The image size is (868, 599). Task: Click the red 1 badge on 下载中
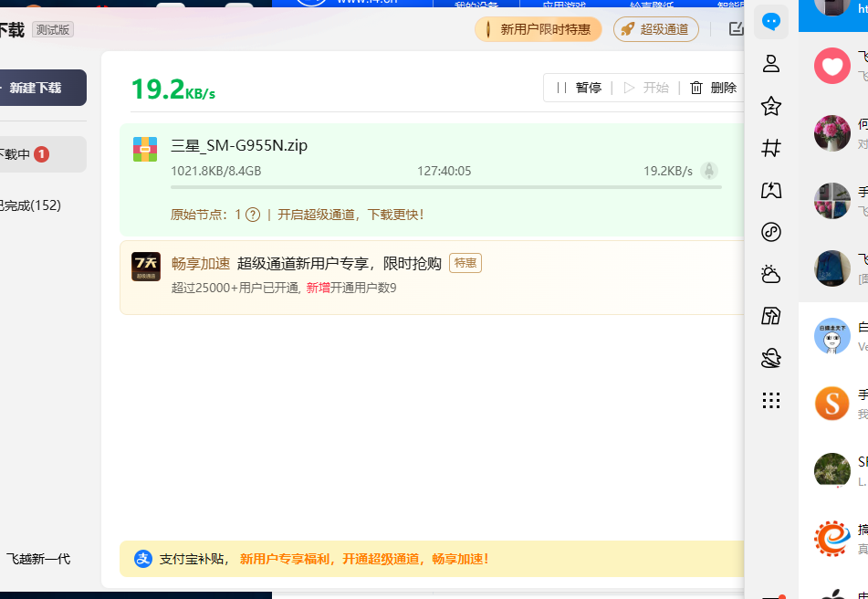[41, 154]
